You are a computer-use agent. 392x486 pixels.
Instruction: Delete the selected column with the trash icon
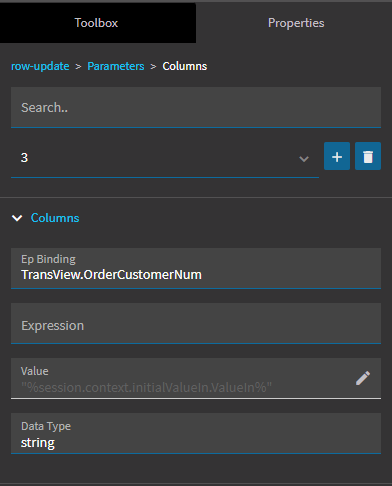368,156
